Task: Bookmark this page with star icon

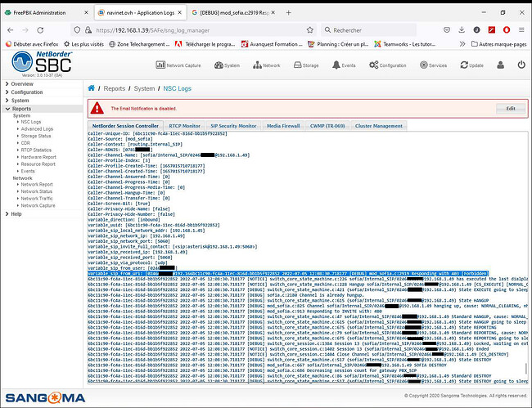Action: [309, 30]
